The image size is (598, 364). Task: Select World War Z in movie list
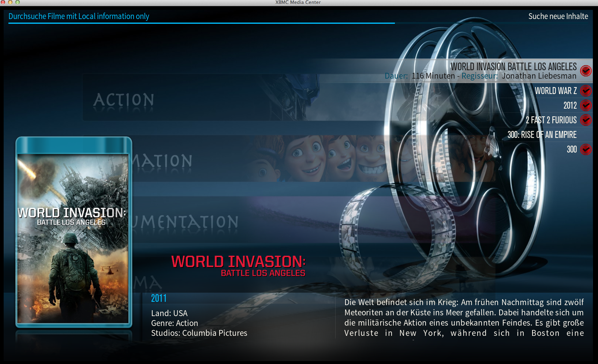coord(556,91)
